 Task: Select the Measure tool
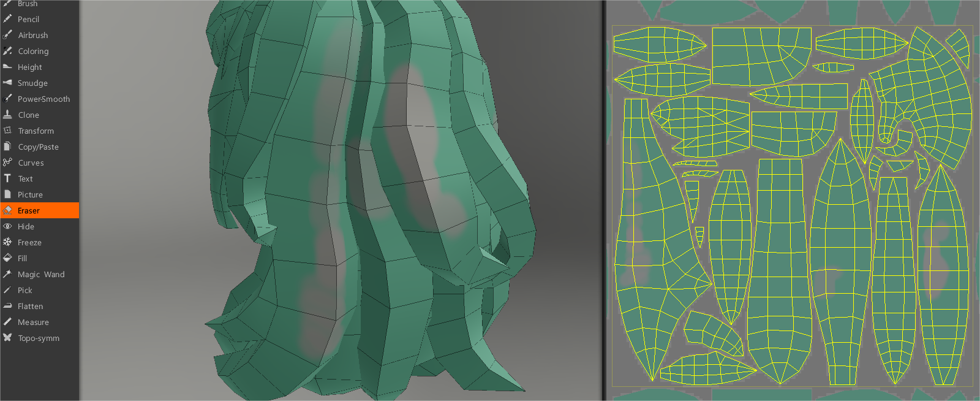coord(33,323)
